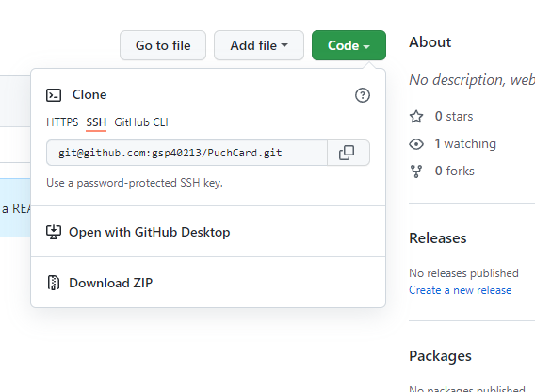This screenshot has width=535, height=392.
Task: Open the 1 watching link
Action: click(x=465, y=144)
